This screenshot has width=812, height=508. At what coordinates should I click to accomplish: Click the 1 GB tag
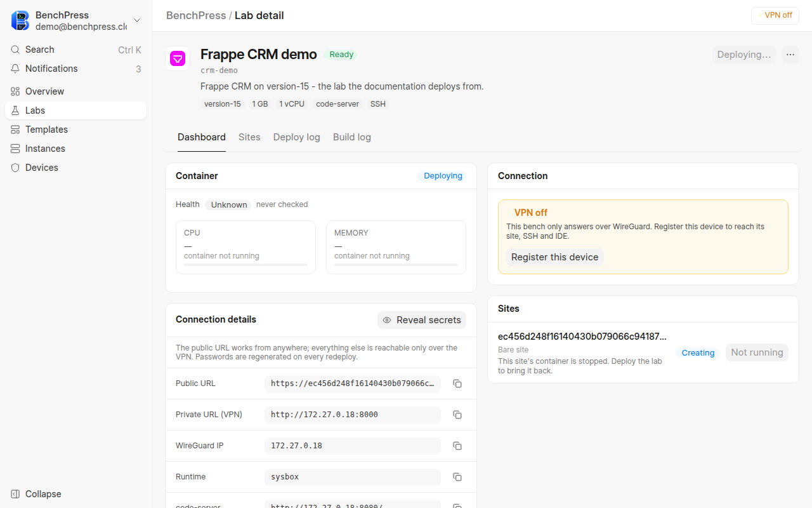(x=260, y=104)
